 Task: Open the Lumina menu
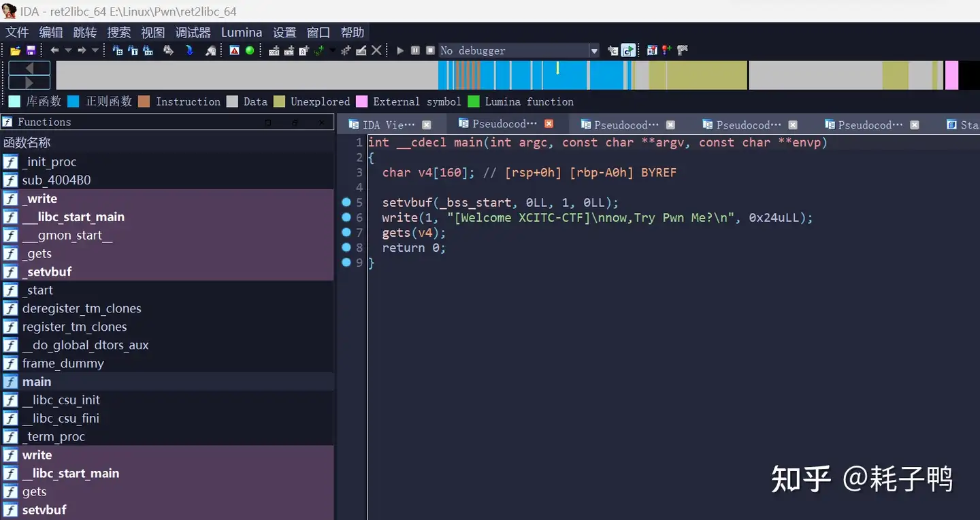pos(242,32)
